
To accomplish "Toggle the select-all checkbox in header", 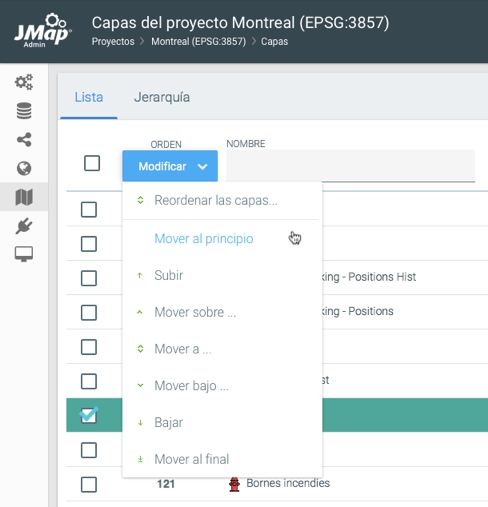I will pyautogui.click(x=92, y=163).
